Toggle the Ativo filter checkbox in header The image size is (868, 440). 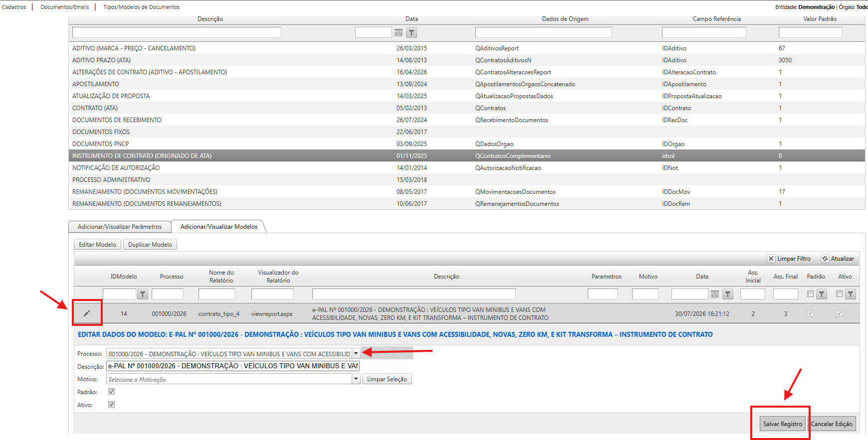click(839, 294)
